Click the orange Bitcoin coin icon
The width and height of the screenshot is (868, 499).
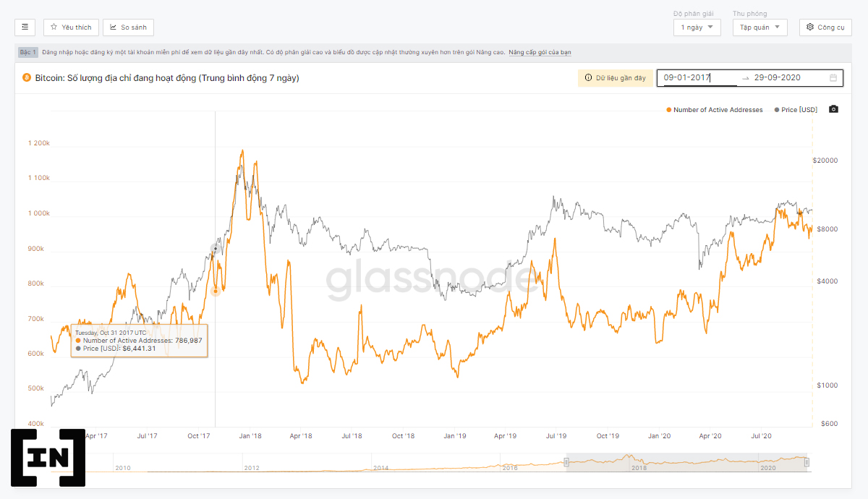pyautogui.click(x=27, y=77)
